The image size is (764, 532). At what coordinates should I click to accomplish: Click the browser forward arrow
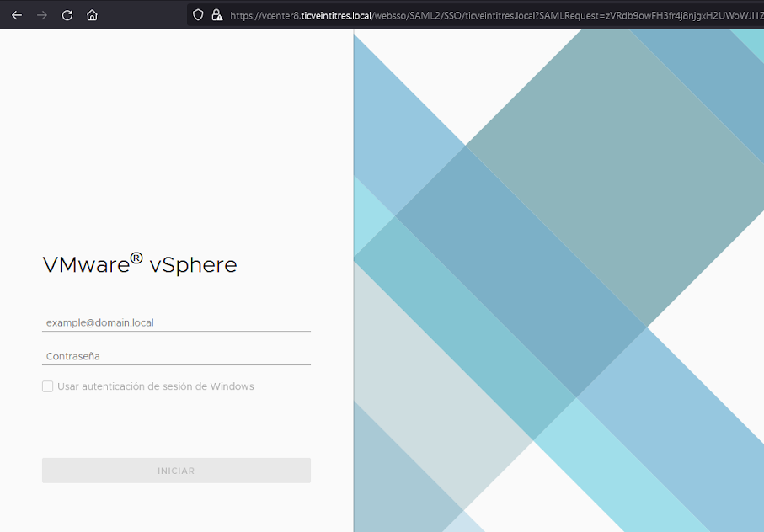(42, 16)
